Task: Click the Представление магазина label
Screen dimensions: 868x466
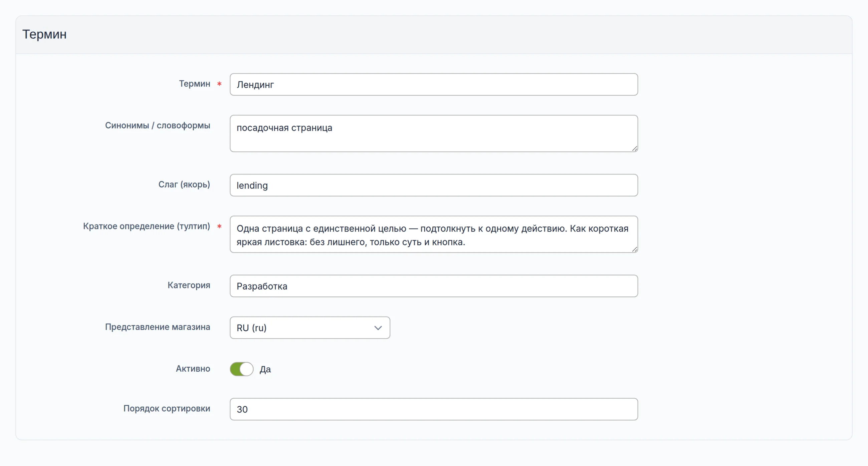Action: tap(157, 327)
